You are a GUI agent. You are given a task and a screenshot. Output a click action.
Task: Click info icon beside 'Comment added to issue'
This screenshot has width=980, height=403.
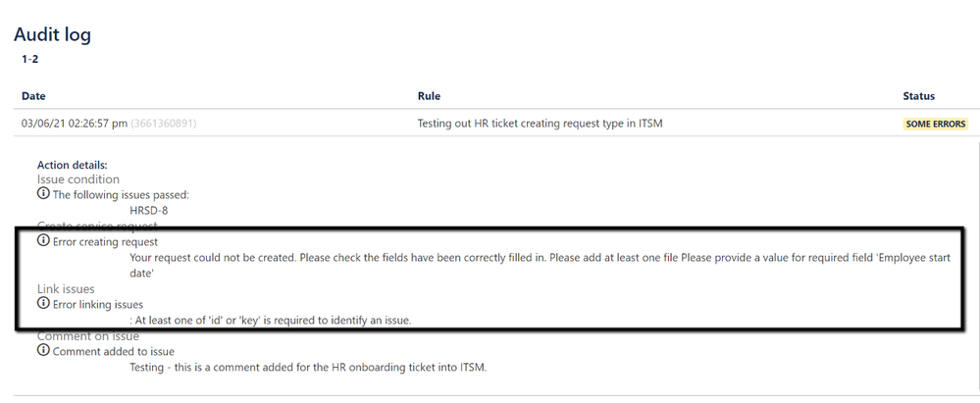click(x=43, y=350)
